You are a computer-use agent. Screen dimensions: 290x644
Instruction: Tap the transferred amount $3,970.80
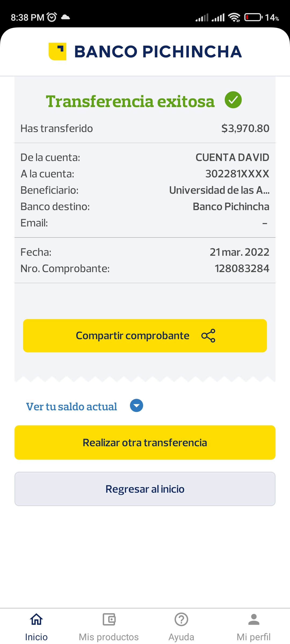[245, 129]
